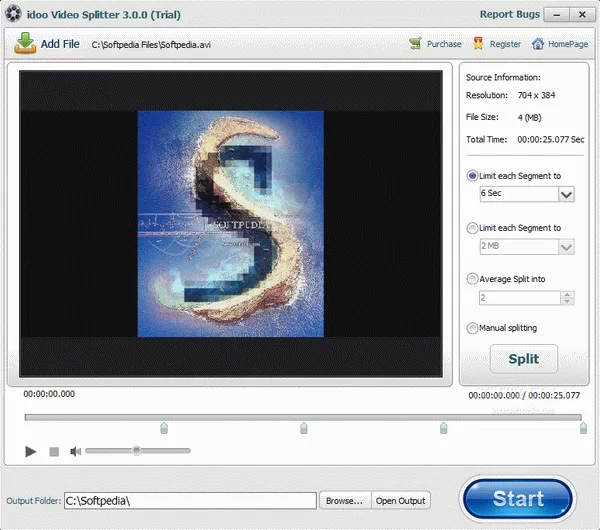Click the Split button

523,359
